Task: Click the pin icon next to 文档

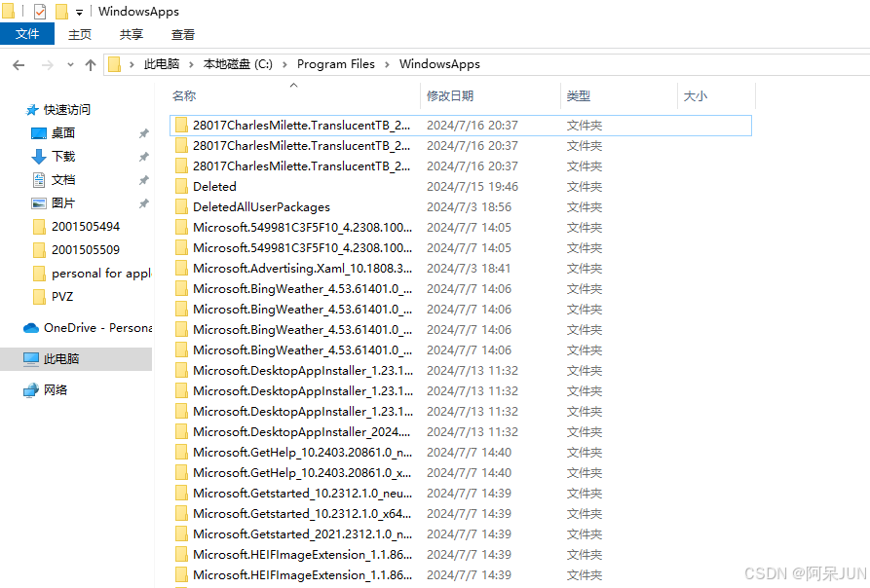Action: click(144, 179)
